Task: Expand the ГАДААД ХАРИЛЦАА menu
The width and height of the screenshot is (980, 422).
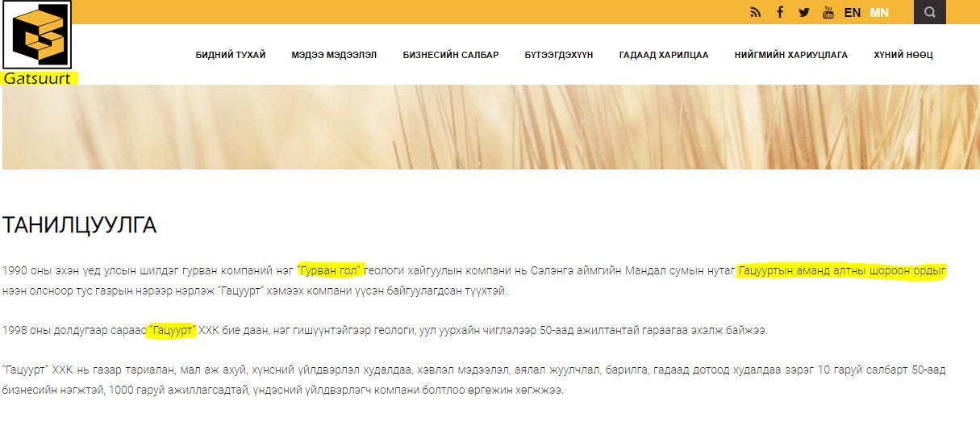Action: tap(664, 55)
